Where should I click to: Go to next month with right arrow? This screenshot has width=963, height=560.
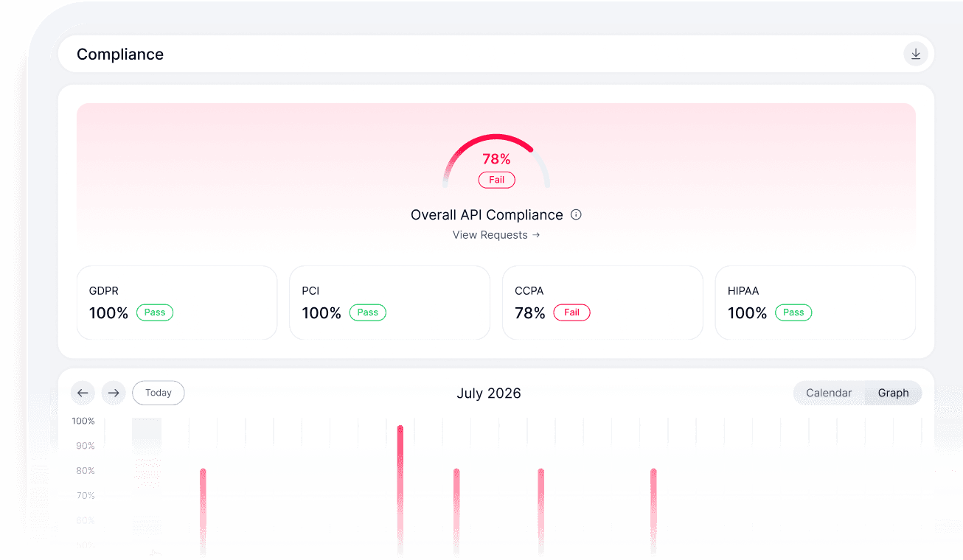114,393
